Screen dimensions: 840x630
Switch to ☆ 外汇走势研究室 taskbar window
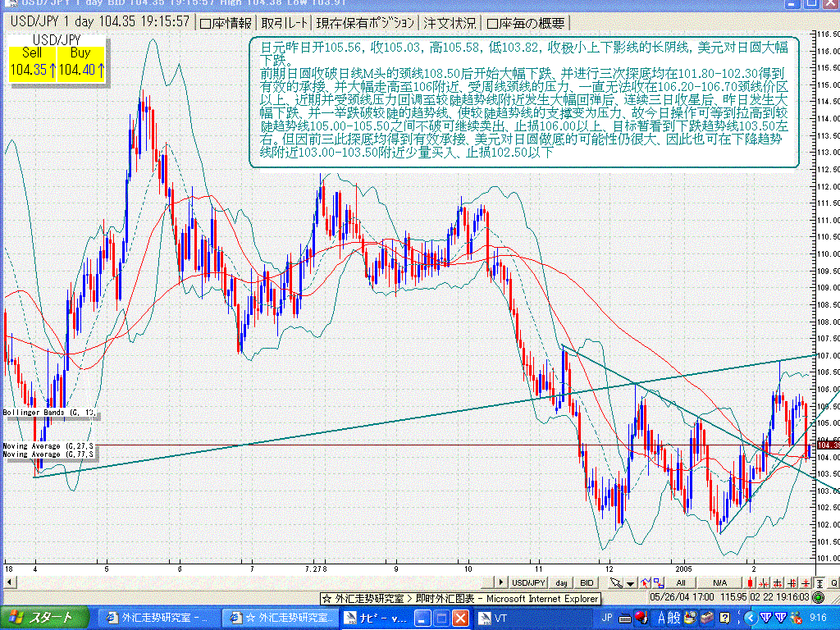pos(281,619)
